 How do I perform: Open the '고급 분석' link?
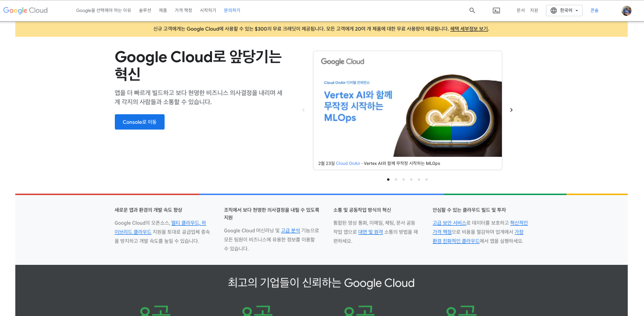tap(290, 231)
